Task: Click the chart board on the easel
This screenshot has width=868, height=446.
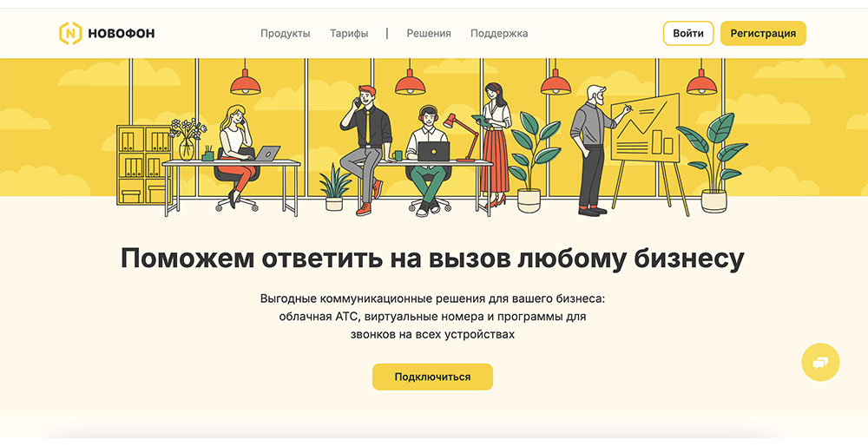Action: pos(645,128)
